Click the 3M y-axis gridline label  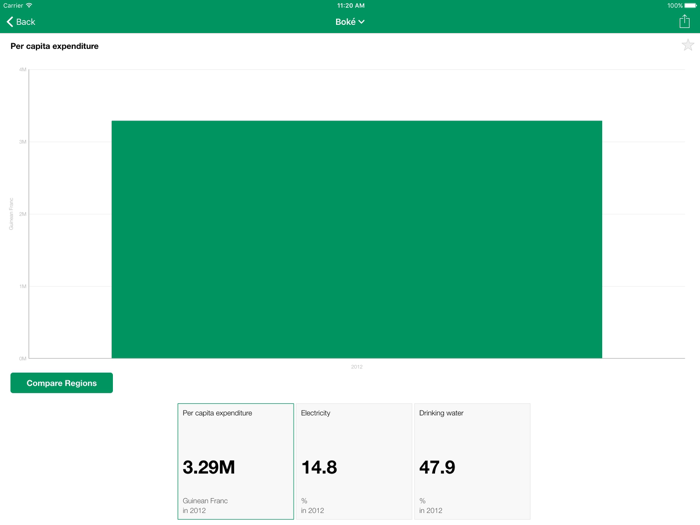(23, 142)
